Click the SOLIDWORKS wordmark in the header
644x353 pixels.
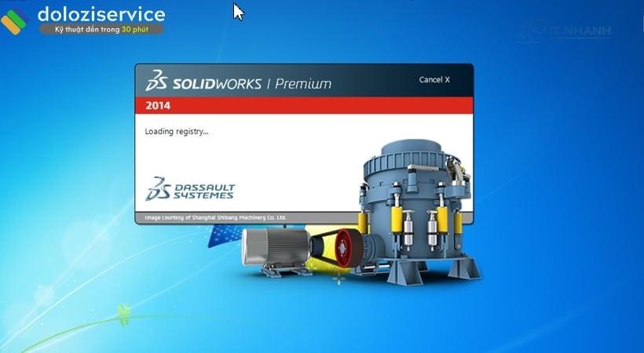pos(214,83)
